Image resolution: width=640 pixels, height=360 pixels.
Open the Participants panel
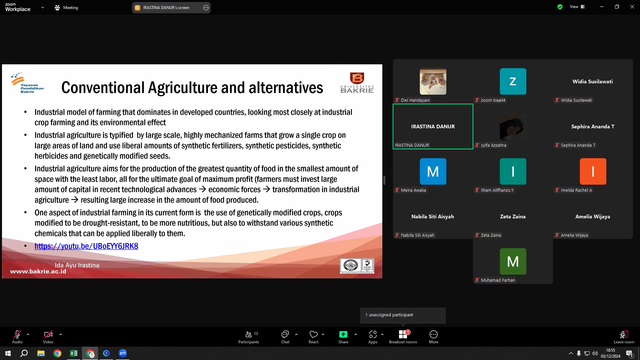pyautogui.click(x=249, y=337)
